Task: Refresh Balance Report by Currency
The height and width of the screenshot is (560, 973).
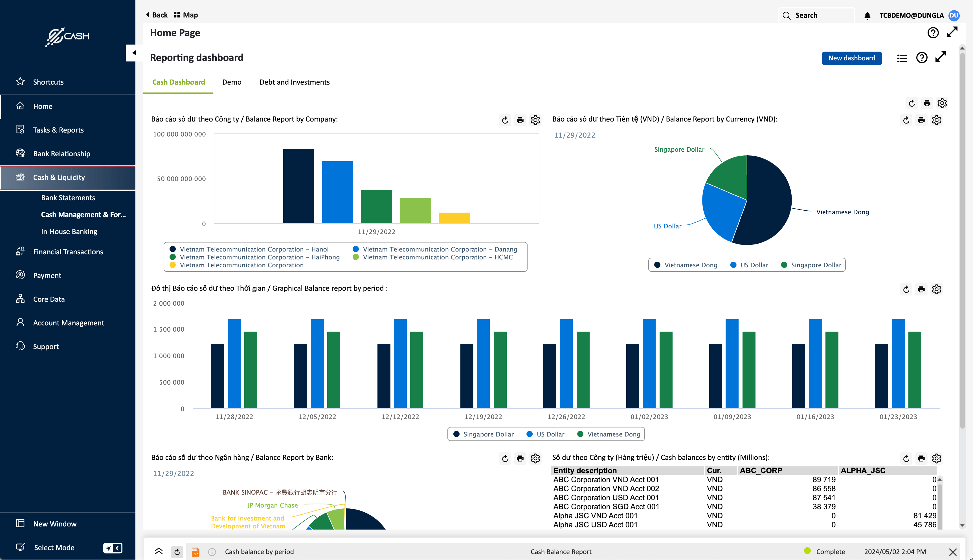Action: point(906,120)
